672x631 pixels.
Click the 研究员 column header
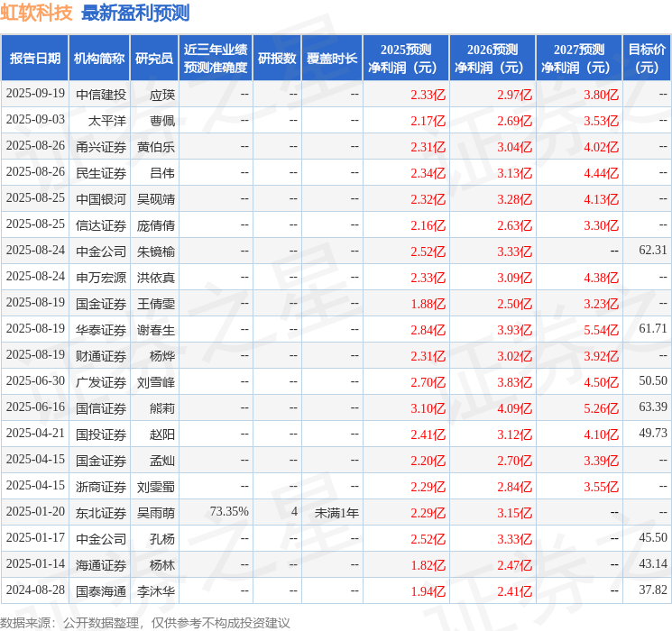(154, 59)
